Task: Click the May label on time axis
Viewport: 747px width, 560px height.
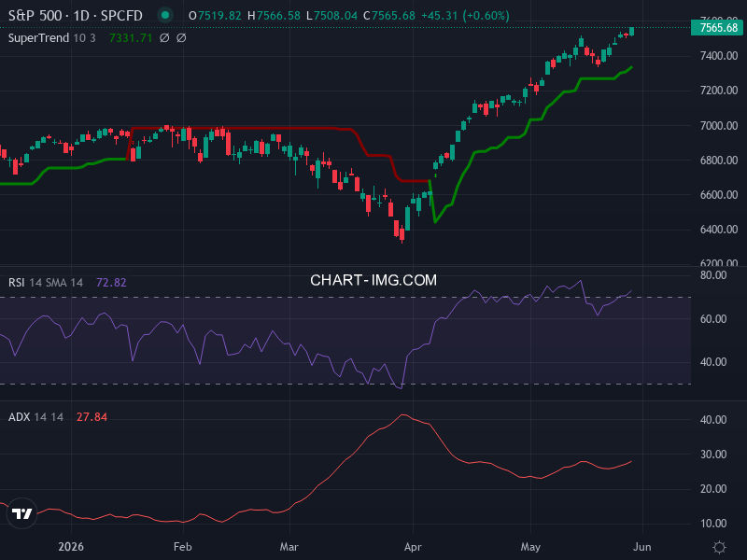Action: coord(530,547)
